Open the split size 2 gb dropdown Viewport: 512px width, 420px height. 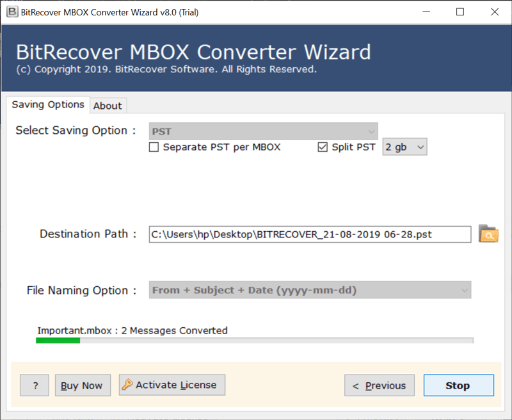(404, 147)
